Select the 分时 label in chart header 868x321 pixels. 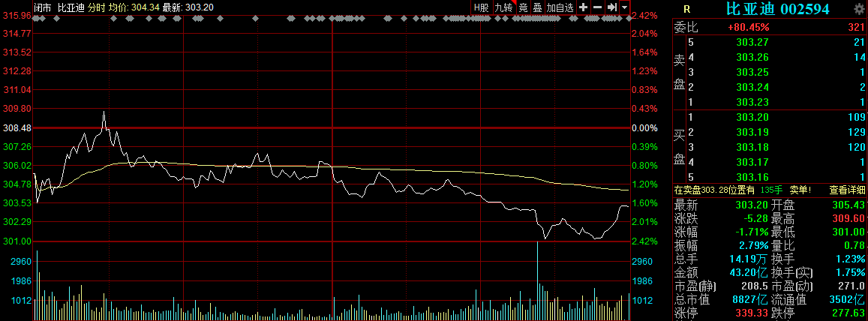click(x=97, y=7)
